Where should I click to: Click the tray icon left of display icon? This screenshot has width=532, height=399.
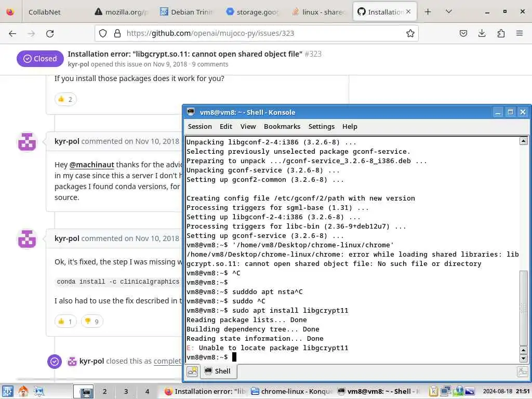(458, 391)
